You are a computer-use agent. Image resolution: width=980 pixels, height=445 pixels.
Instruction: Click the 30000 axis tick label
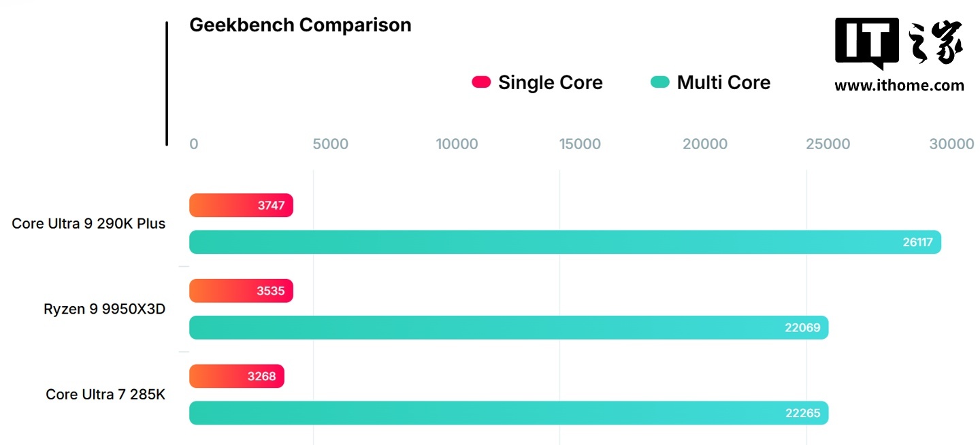(x=951, y=144)
